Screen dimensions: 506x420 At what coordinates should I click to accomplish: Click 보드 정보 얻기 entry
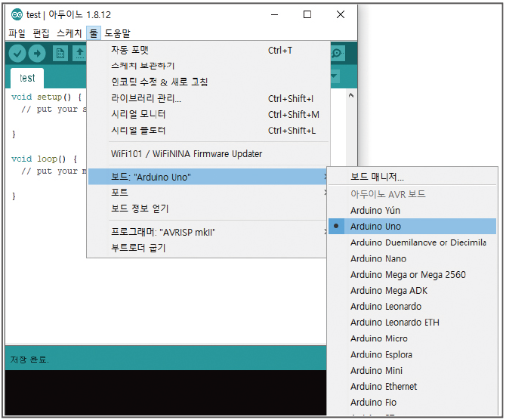208,208
